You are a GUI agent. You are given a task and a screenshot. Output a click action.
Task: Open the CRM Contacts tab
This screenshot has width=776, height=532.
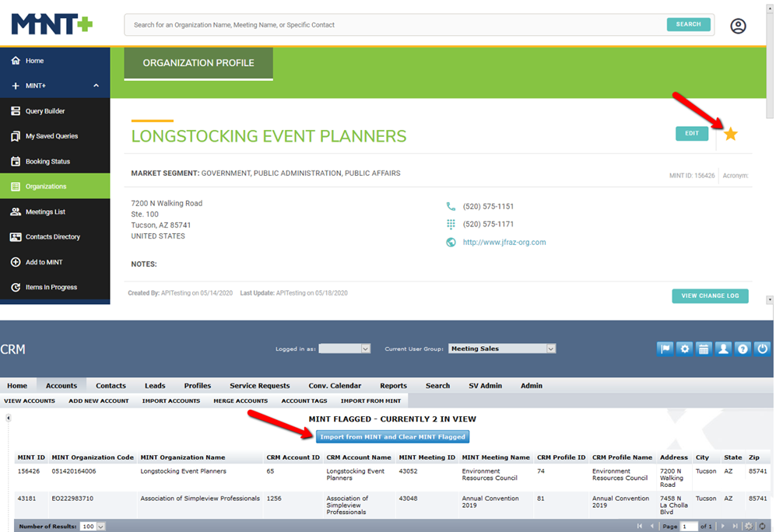point(111,386)
